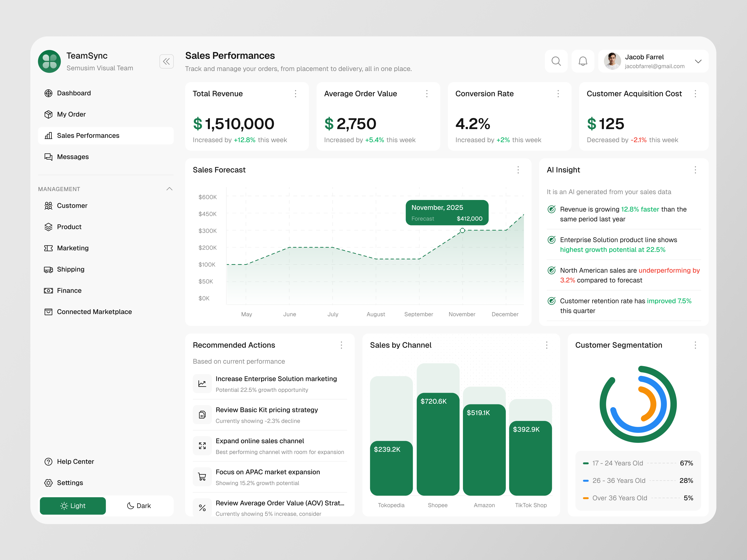Open the Total Revenue card options menu
Viewport: 747px width, 560px height.
(296, 94)
